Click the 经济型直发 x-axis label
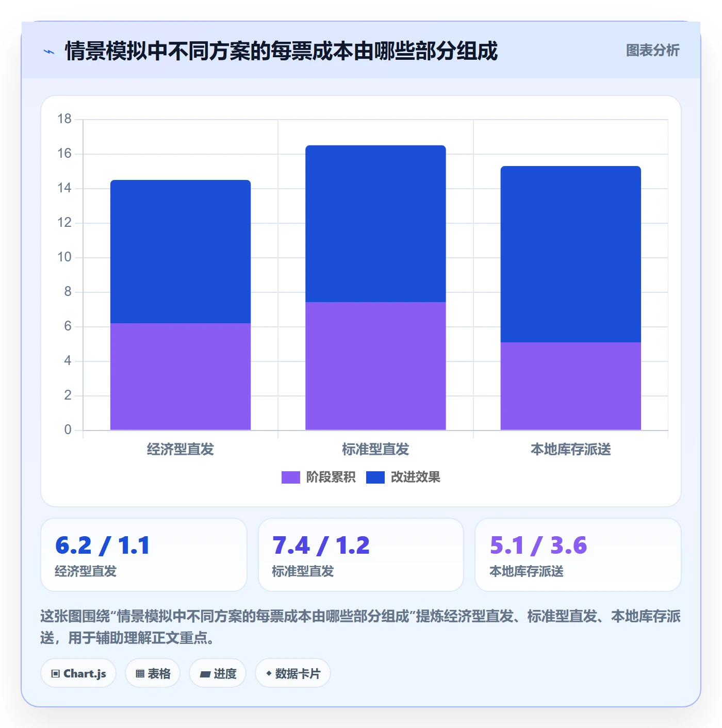This screenshot has width=722, height=728. [180, 450]
